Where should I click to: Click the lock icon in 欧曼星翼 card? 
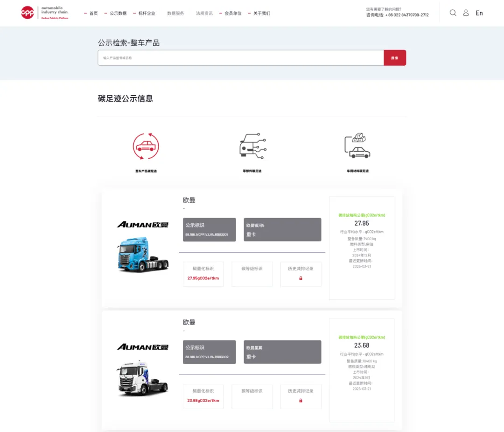point(301,401)
